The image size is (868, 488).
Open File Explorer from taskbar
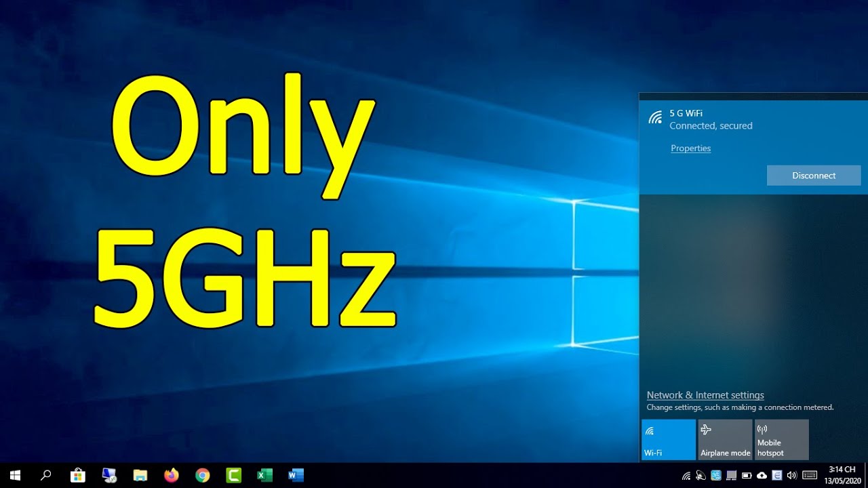(x=140, y=475)
